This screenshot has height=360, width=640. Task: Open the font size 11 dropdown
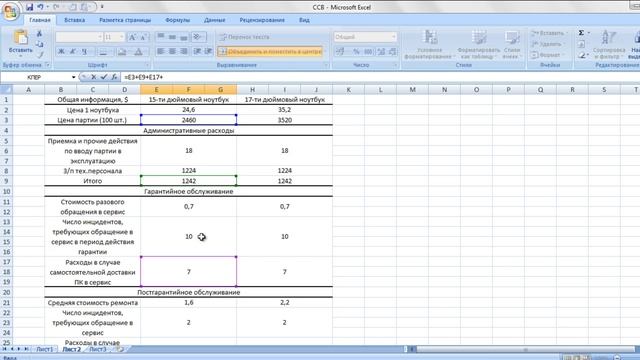click(x=122, y=37)
